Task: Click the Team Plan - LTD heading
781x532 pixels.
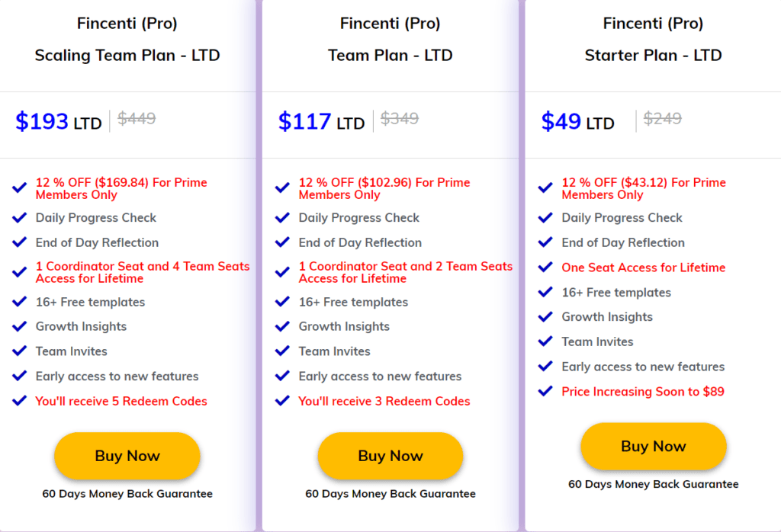Action: tap(390, 55)
